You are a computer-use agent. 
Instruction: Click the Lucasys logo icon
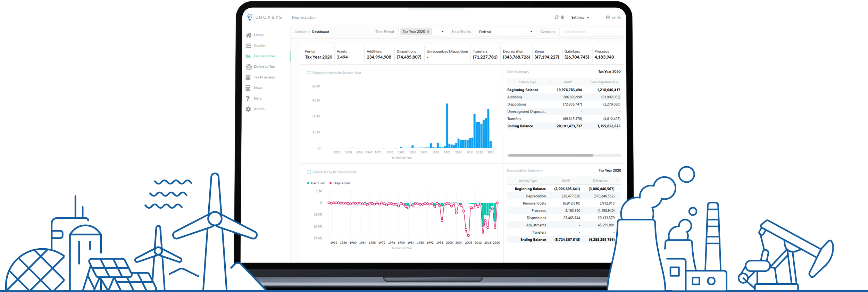click(x=250, y=17)
